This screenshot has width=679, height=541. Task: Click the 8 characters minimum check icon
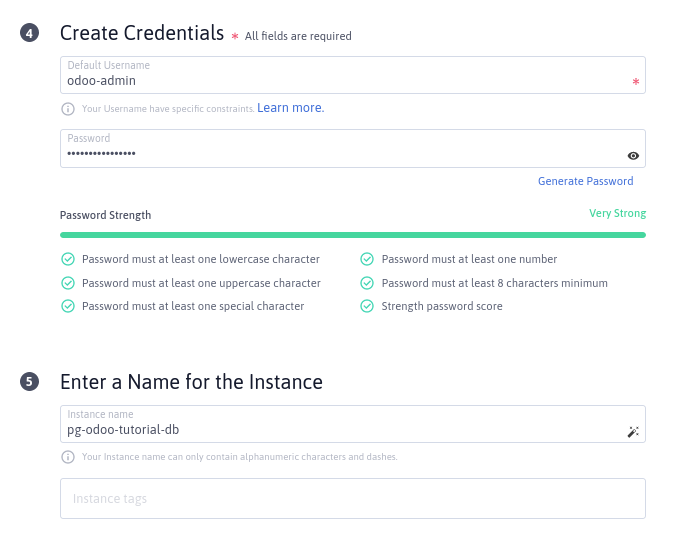point(368,283)
